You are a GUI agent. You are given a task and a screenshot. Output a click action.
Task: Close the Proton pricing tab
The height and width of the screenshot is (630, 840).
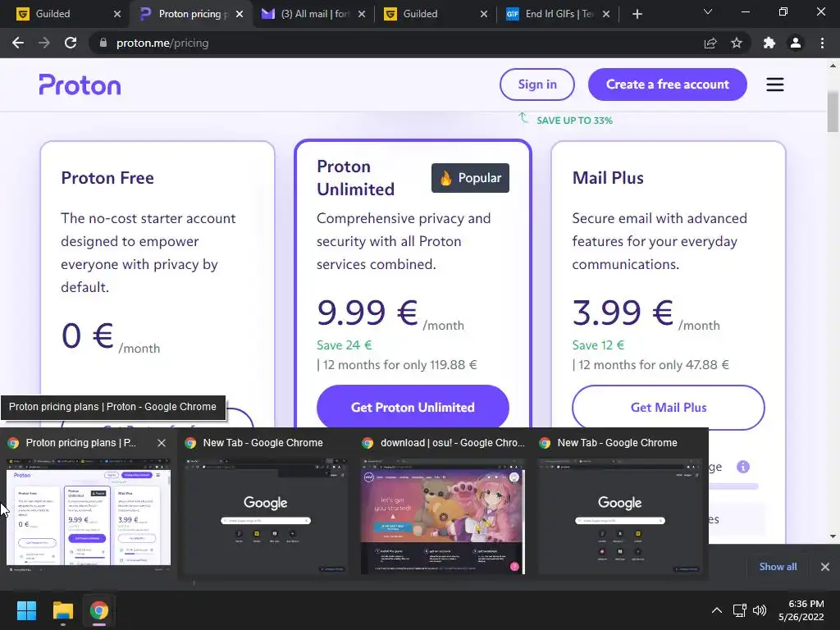[x=240, y=14]
